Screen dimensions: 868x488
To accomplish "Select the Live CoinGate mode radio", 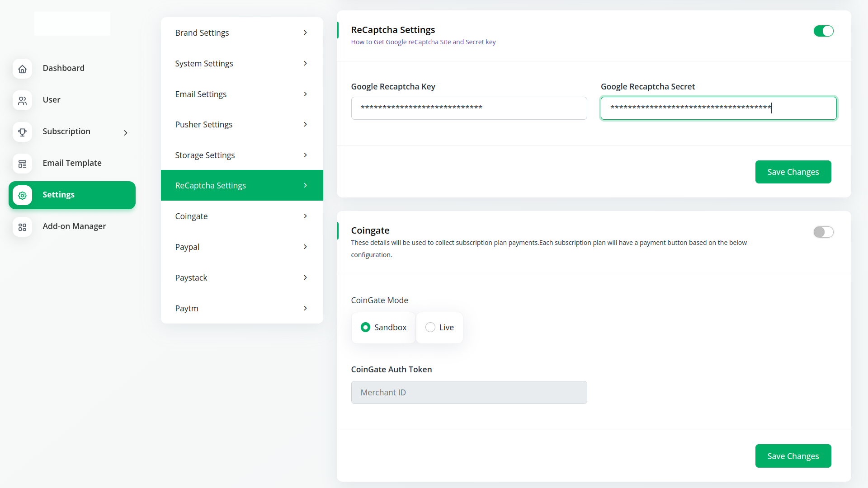I will (430, 327).
